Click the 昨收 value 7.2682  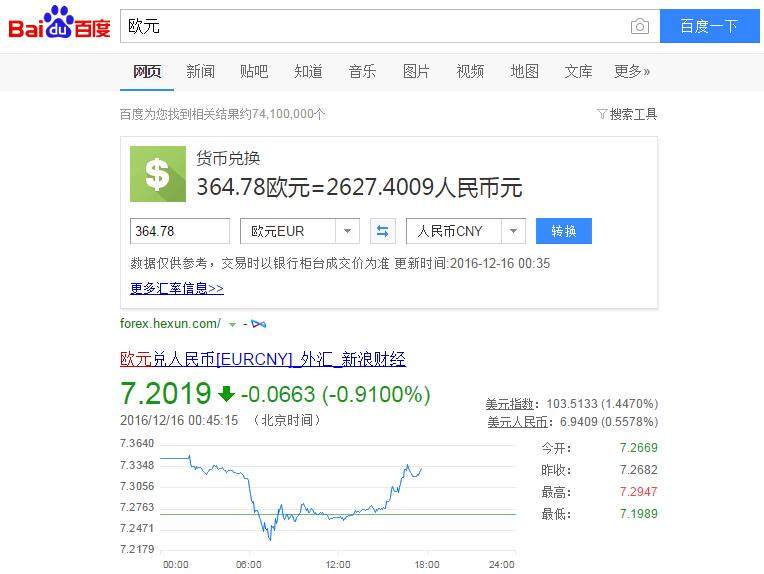coord(639,470)
